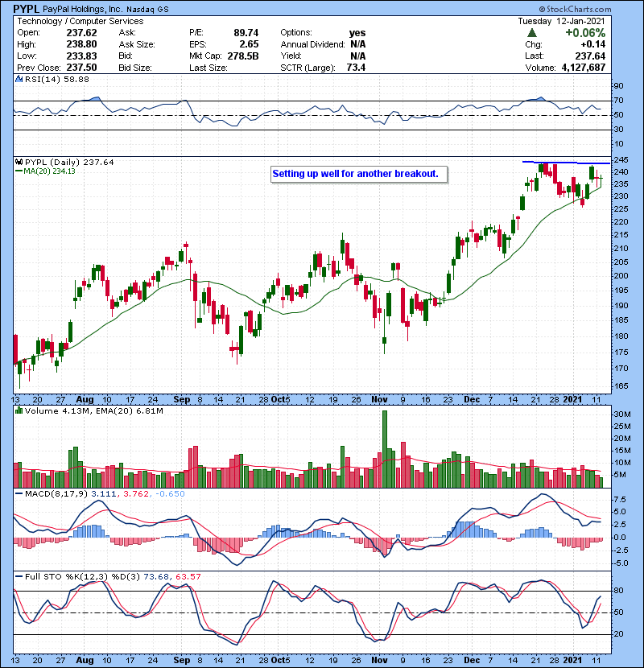Screen dimensions: 644x668
Task: Click the 7.5 label on the MACD axis
Action: click(x=620, y=499)
